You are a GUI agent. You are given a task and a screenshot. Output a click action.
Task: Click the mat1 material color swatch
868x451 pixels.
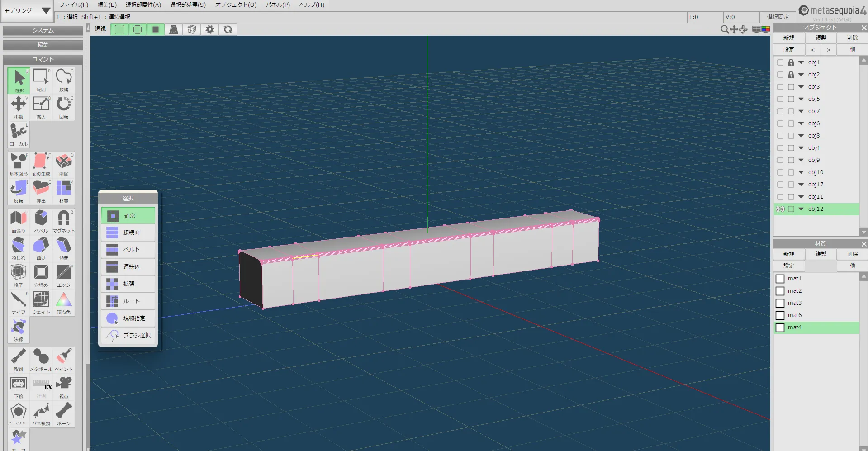[780, 279]
